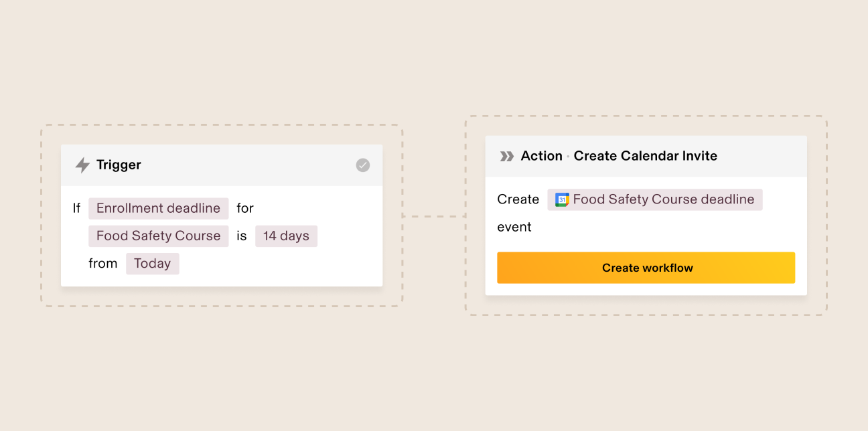This screenshot has height=431, width=868.
Task: Open the Enrollment deadline field selector
Action: tap(158, 208)
